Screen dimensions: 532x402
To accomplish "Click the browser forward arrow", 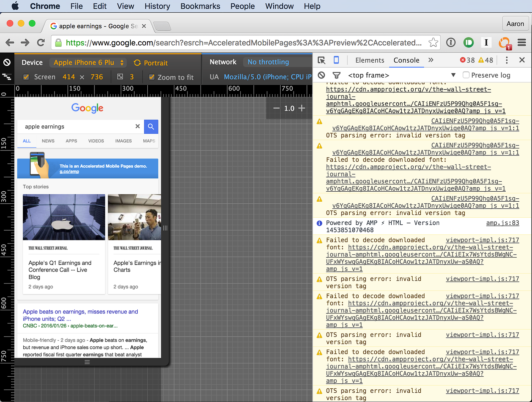I will click(25, 43).
